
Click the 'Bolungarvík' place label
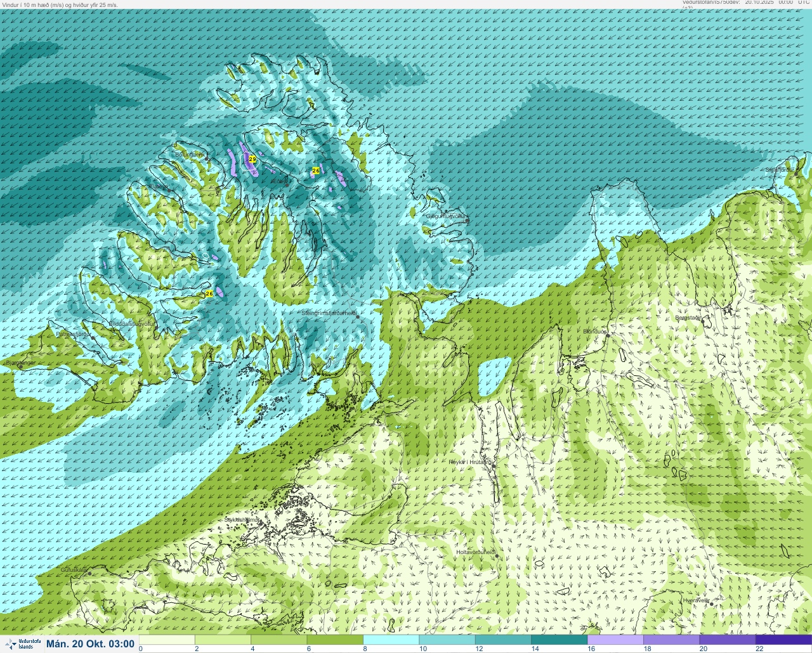click(190, 154)
